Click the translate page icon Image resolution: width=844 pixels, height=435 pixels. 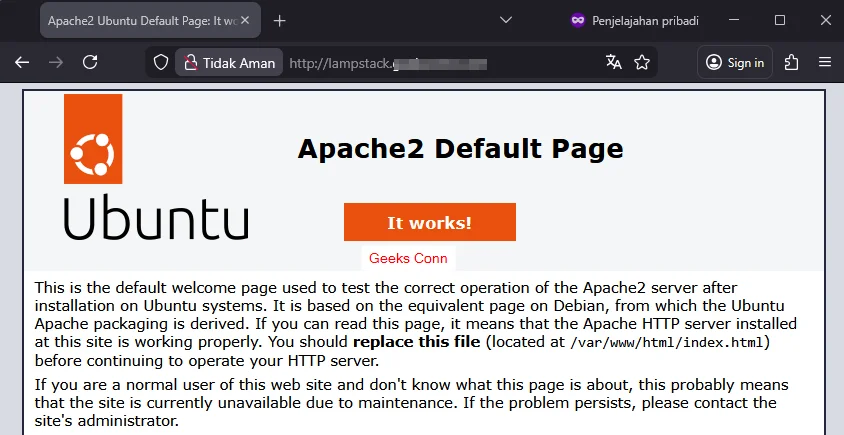pos(614,62)
